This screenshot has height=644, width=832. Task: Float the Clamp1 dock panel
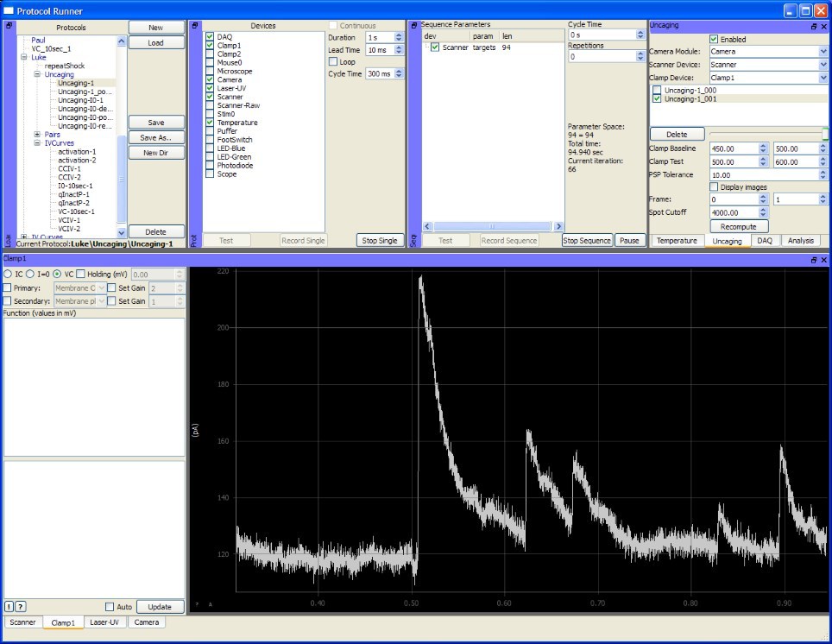point(813,260)
